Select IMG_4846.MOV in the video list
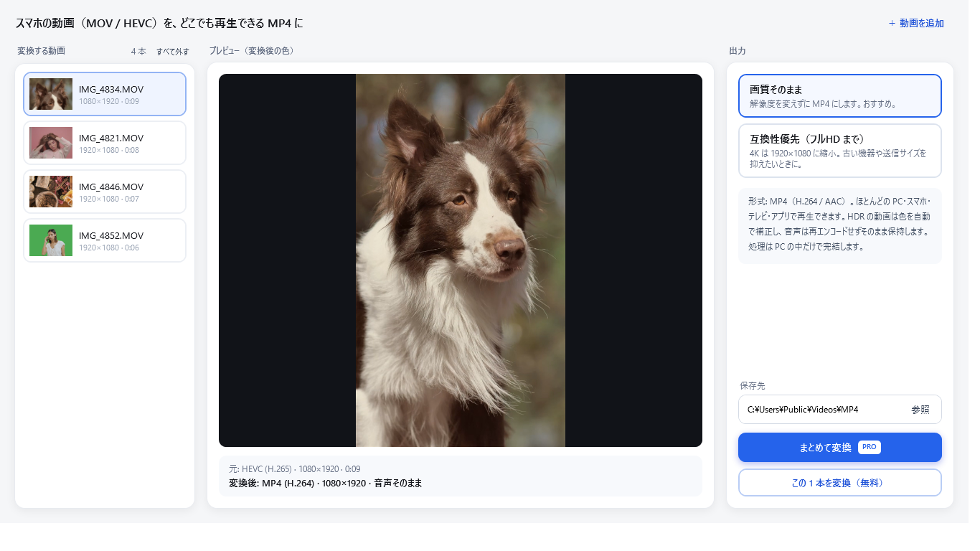 click(x=105, y=192)
